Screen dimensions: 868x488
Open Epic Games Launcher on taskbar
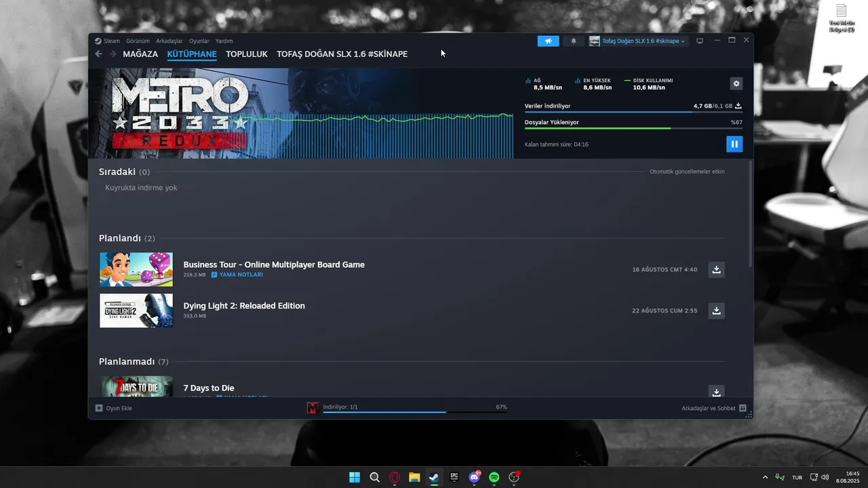point(454,477)
